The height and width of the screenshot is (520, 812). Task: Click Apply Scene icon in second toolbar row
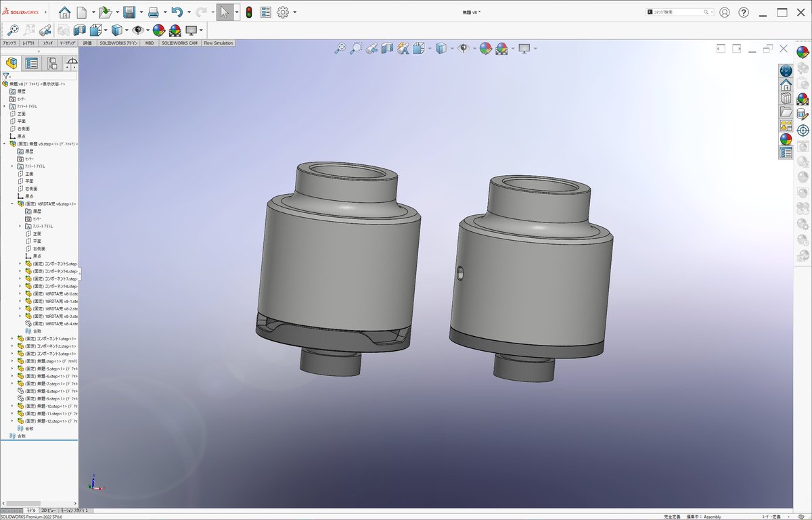[x=175, y=30]
